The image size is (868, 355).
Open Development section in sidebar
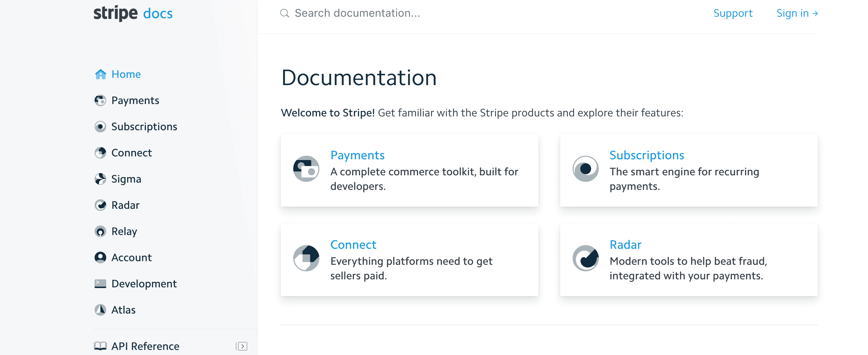click(144, 284)
